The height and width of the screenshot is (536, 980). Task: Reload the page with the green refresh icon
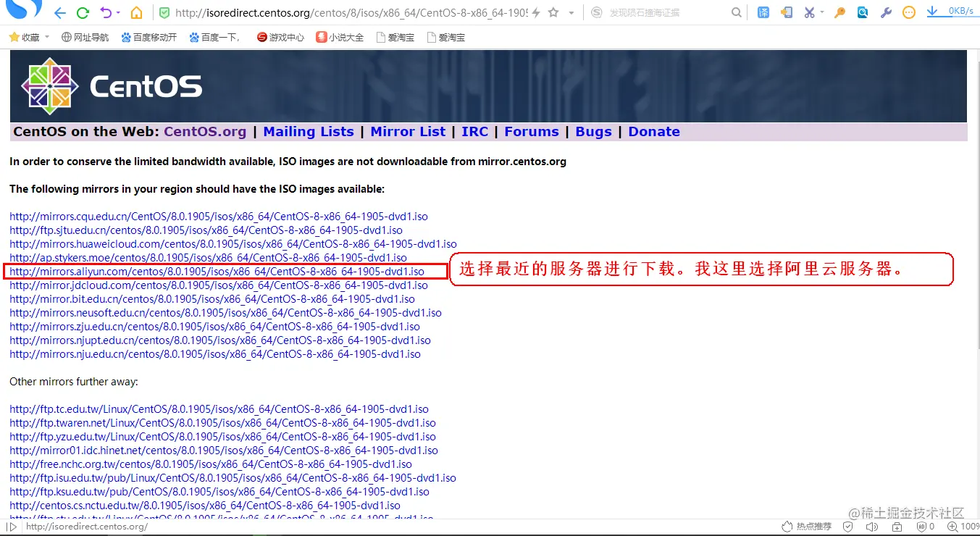tap(83, 12)
